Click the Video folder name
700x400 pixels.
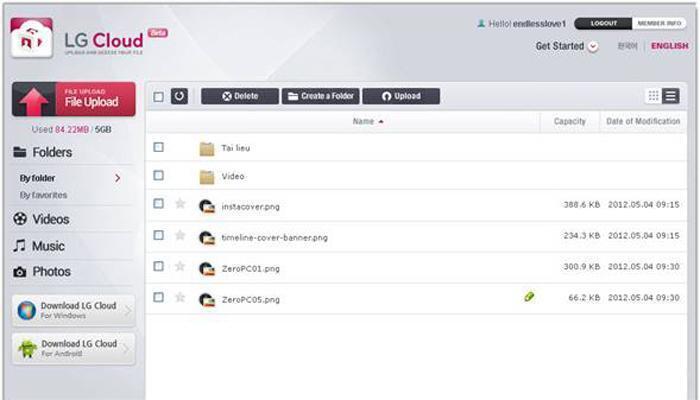233,176
